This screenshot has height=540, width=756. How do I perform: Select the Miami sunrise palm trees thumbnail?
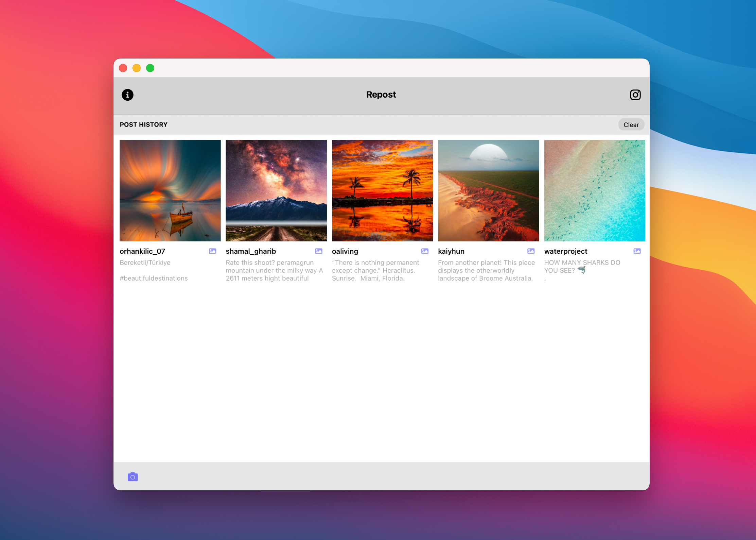click(382, 190)
